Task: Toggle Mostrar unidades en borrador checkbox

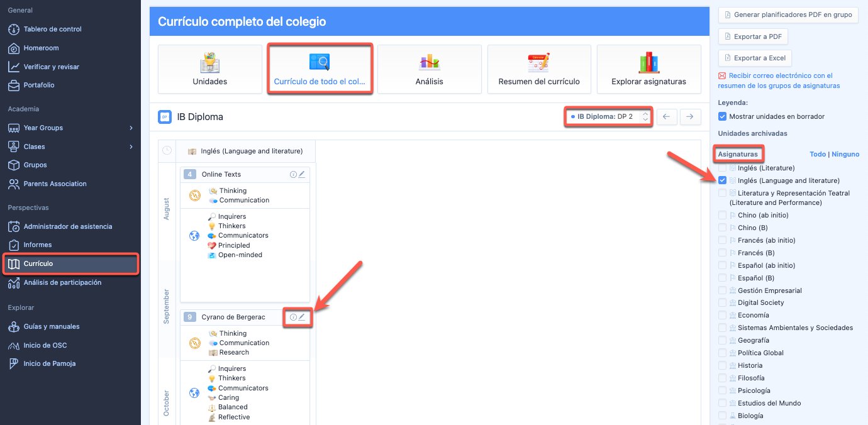Action: [x=723, y=116]
